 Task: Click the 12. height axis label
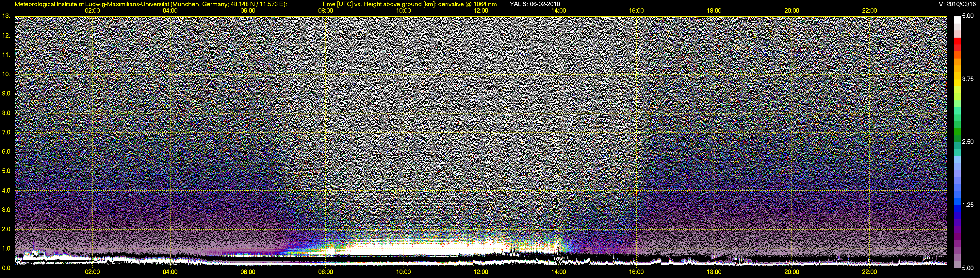click(x=6, y=35)
